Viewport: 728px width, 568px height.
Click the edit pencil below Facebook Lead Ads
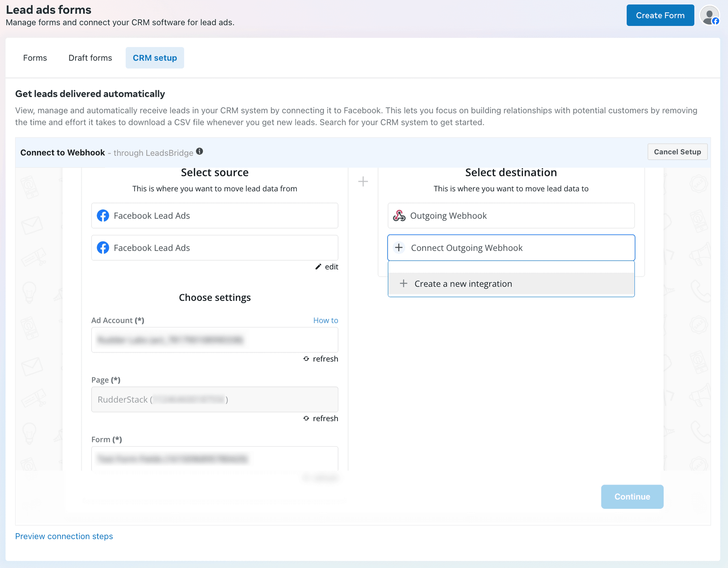point(318,267)
